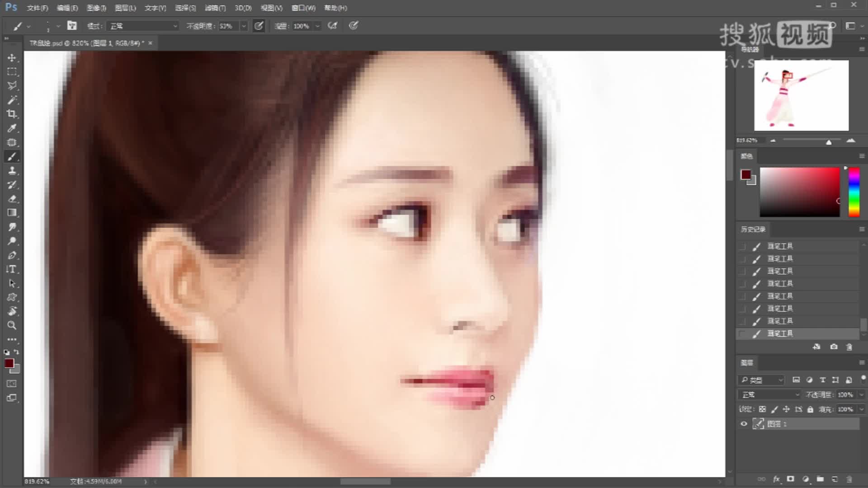Open the 编辑(E) menu
This screenshot has width=868, height=488.
click(x=67, y=8)
